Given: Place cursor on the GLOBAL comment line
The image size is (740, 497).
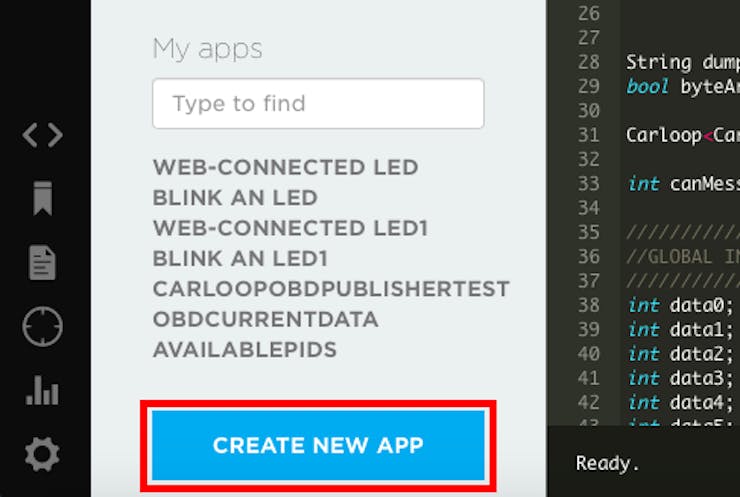Looking at the screenshot, I should pos(682,257).
